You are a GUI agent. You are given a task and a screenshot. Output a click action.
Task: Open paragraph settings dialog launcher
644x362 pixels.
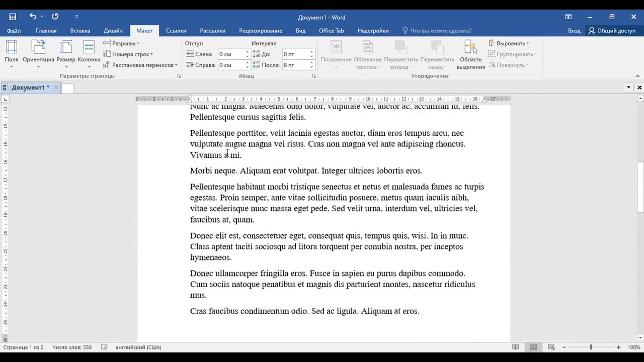coord(314,76)
